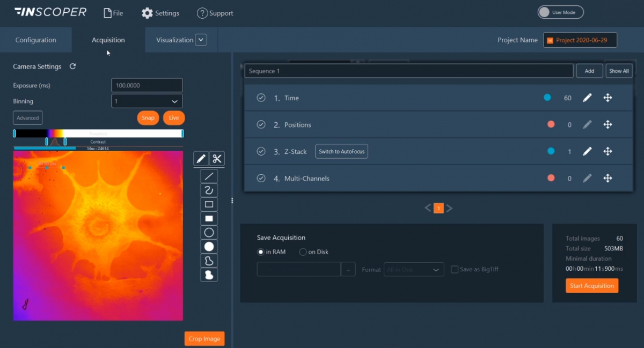Enable the Save as BigTiff checkbox
Image resolution: width=644 pixels, height=348 pixels.
(x=455, y=269)
